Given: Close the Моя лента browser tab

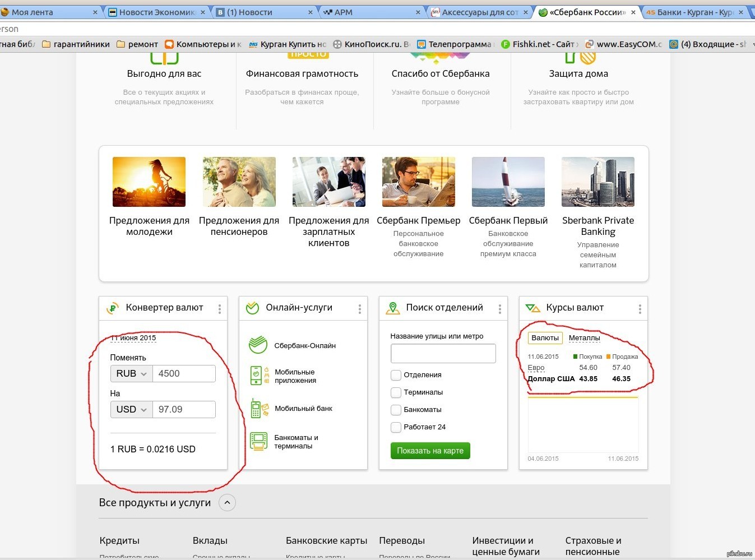Looking at the screenshot, I should coord(95,12).
